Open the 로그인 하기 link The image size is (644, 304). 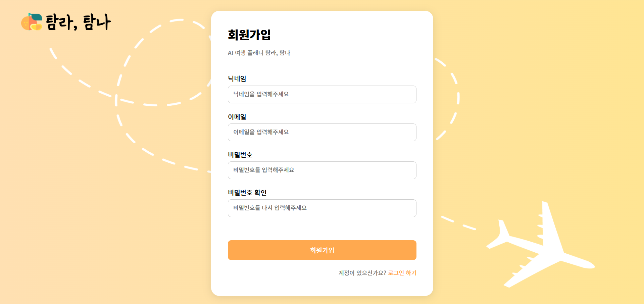[402, 273]
